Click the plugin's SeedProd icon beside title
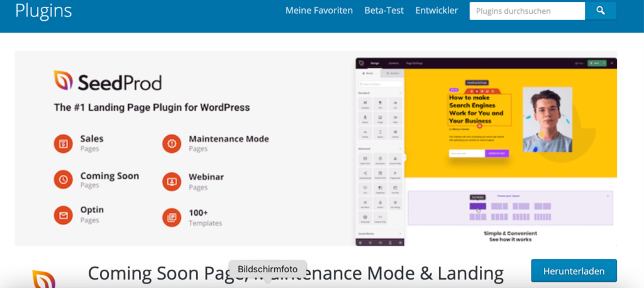 point(44,279)
